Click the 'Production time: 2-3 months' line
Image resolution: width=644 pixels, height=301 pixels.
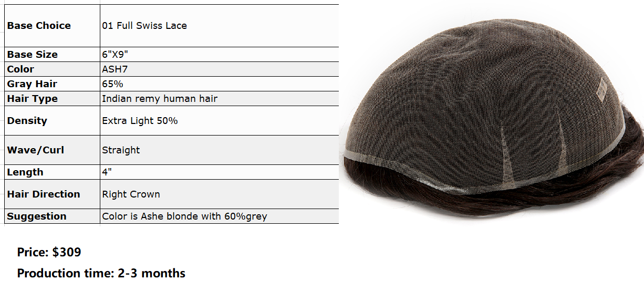coord(101,273)
